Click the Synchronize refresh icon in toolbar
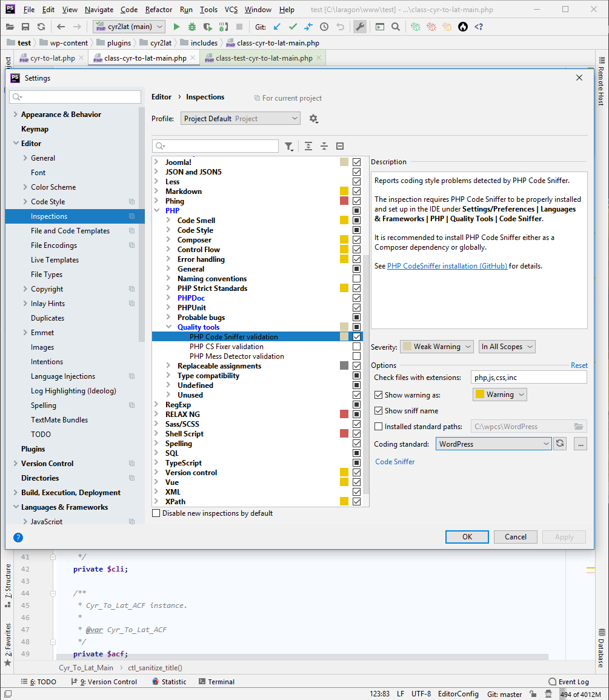 41,27
